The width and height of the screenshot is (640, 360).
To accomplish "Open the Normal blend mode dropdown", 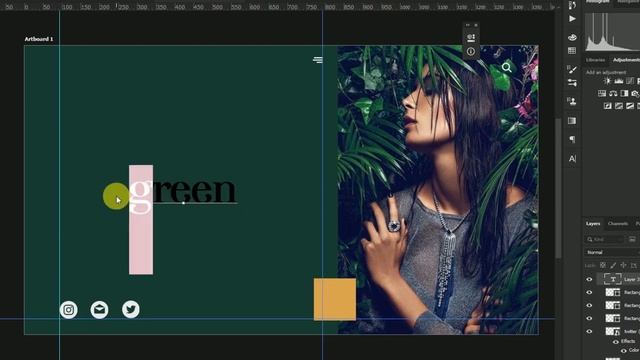I will tap(612, 253).
